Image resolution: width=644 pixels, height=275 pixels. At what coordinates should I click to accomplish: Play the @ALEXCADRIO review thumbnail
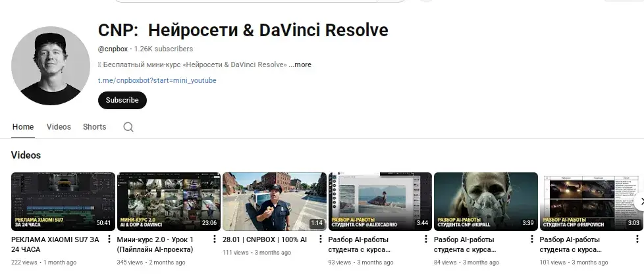tap(380, 201)
